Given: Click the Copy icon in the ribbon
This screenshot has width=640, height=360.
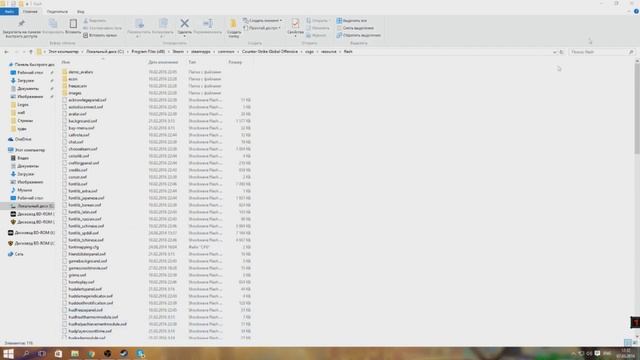Looking at the screenshot, I should 53,24.
